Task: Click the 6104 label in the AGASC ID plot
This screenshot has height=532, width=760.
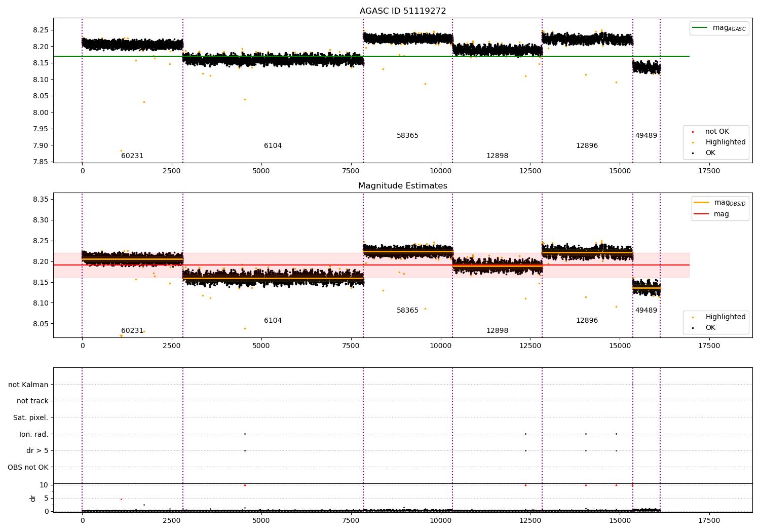Action: 273,146
